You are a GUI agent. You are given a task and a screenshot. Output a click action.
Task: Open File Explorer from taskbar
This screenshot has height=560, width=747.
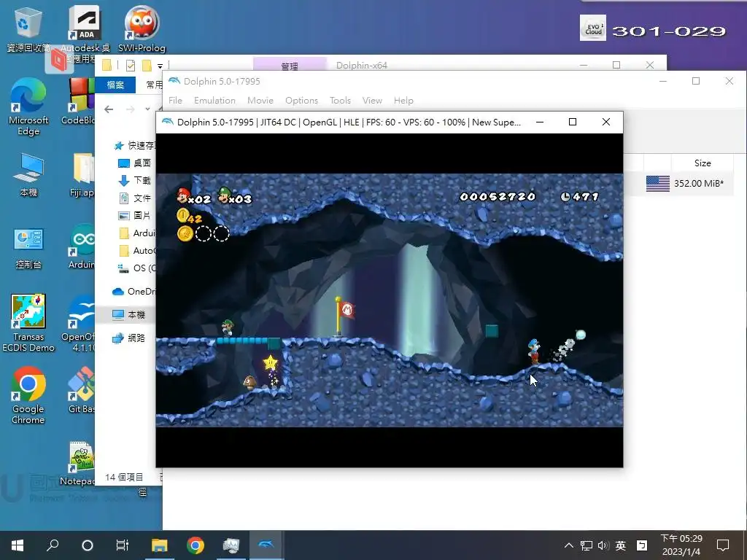coord(160,545)
